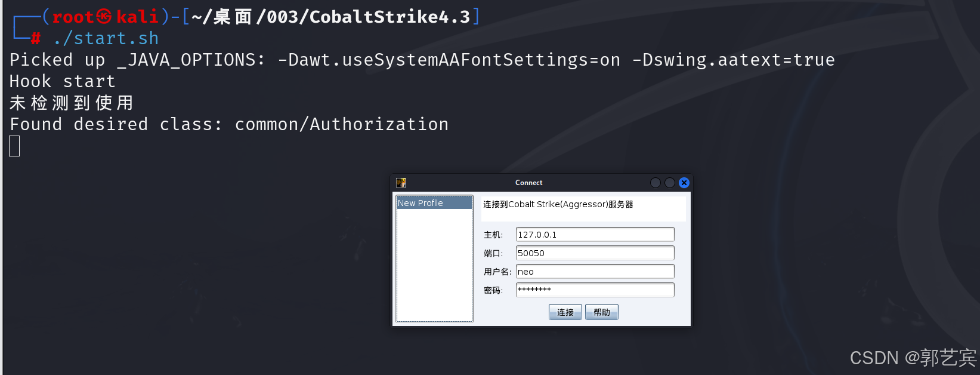980x375 pixels.
Task: Click the 'Found desired class: common/Authorization' line
Action: click(229, 124)
